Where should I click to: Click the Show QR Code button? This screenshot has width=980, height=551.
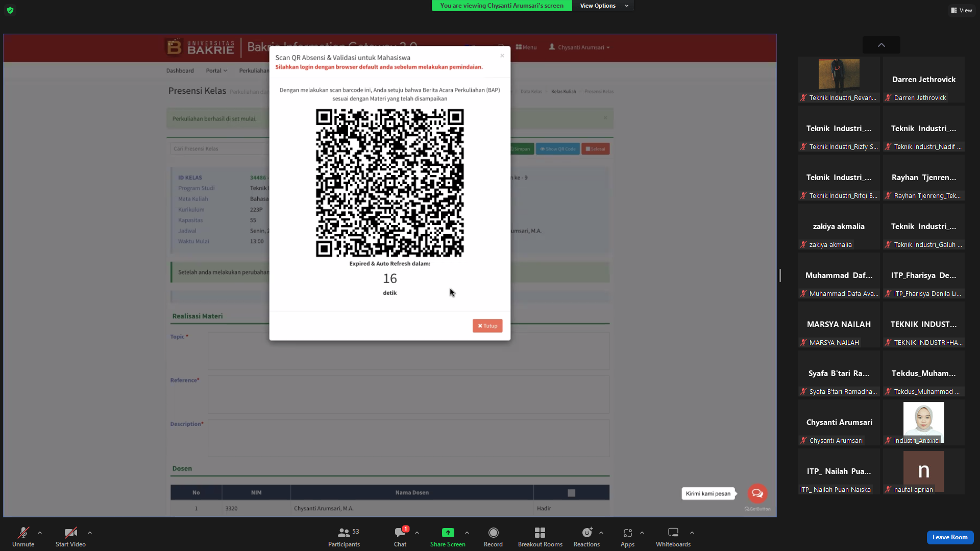click(x=557, y=149)
